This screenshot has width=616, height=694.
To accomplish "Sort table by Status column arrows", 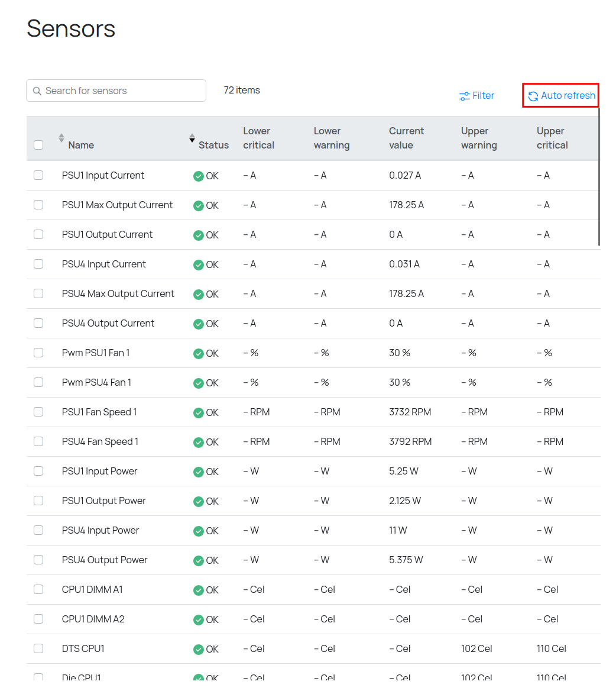I will 192,138.
